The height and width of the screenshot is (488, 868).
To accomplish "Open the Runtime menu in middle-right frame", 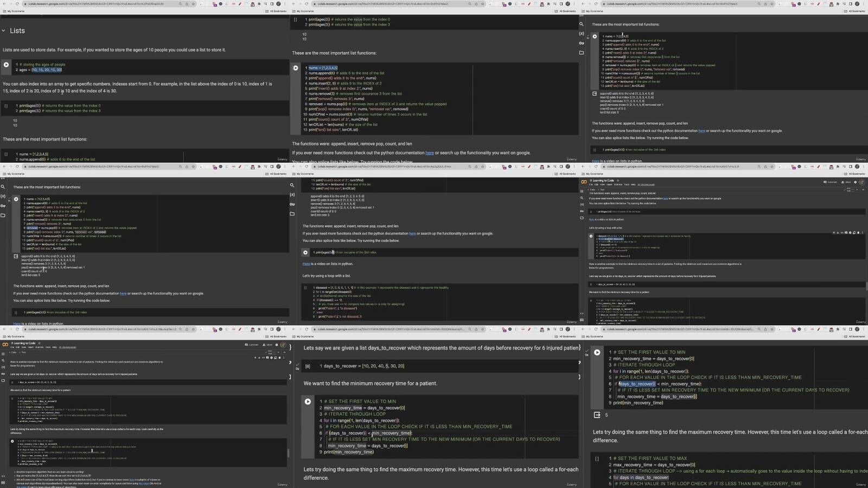I will pyautogui.click(x=618, y=185).
